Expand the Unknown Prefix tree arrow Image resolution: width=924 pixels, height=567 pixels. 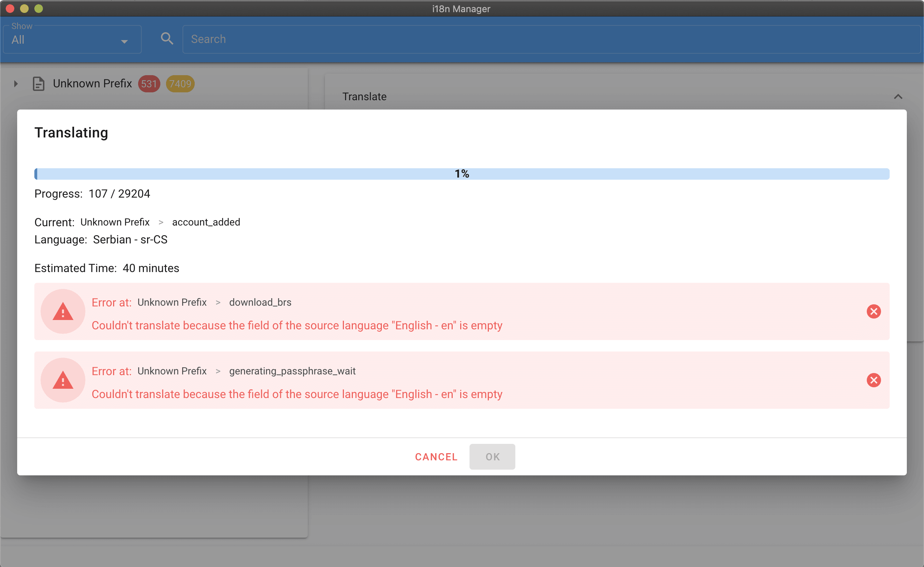point(16,84)
